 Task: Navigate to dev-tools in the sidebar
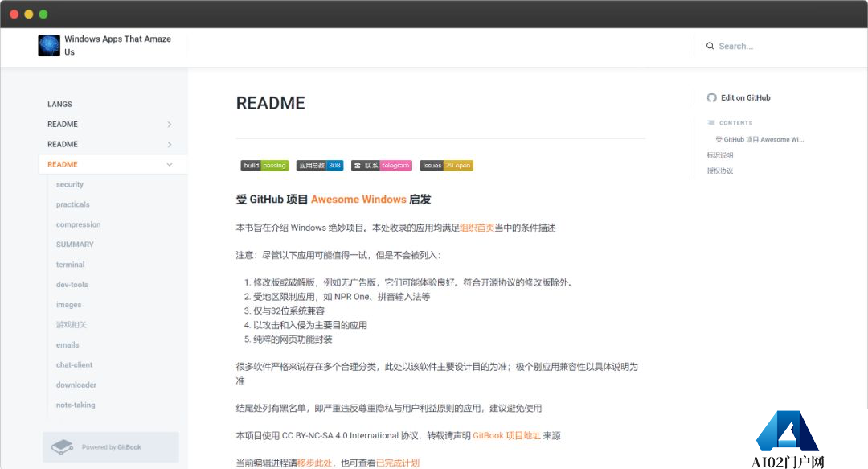click(72, 285)
